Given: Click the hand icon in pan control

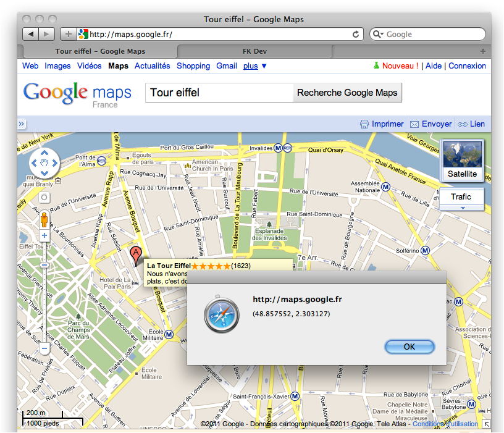Looking at the screenshot, I should coord(44,163).
